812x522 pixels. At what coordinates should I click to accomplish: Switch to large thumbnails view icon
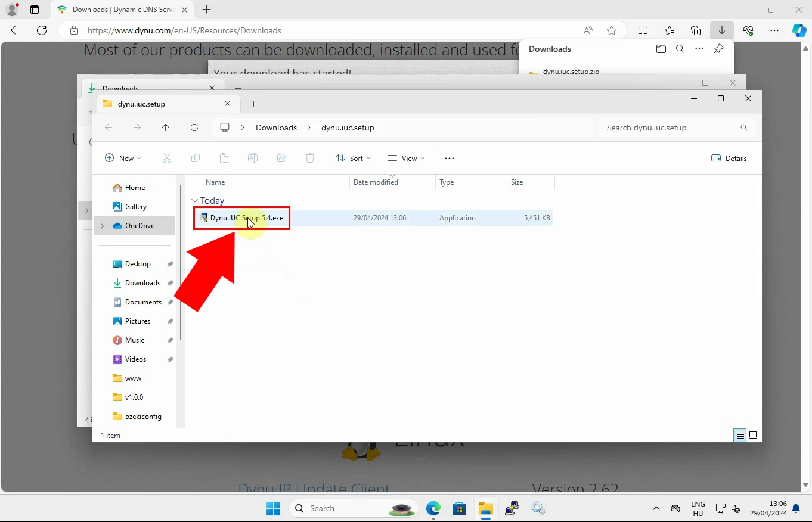click(x=753, y=436)
